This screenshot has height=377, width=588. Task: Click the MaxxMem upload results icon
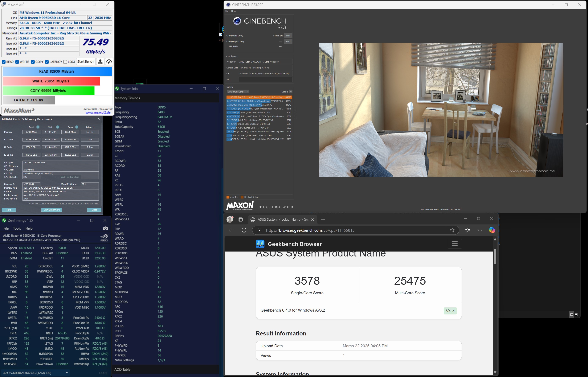click(x=100, y=62)
